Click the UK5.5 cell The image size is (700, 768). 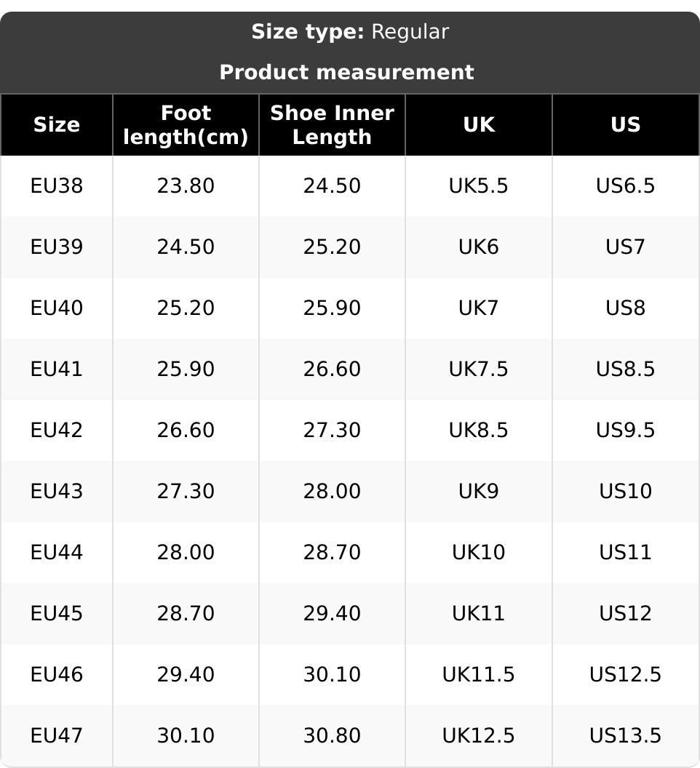click(478, 186)
